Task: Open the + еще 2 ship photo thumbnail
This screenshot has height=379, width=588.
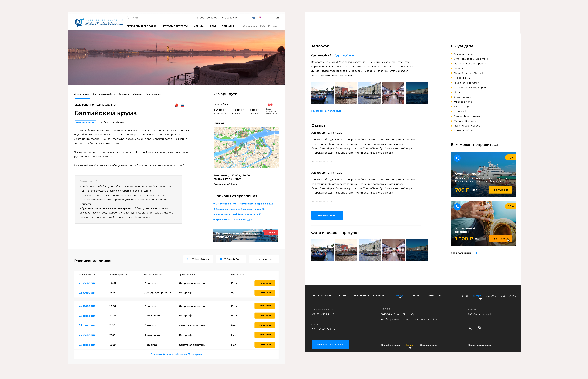Action: click(x=417, y=93)
